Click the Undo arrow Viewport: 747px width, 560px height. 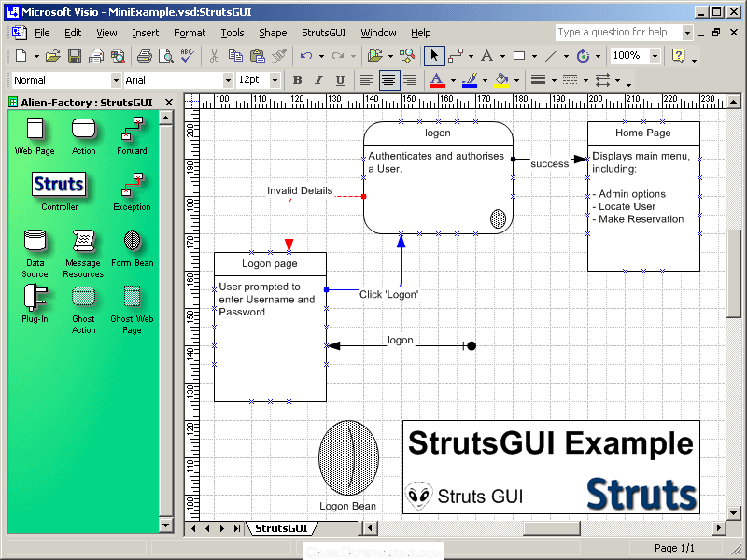coord(306,56)
